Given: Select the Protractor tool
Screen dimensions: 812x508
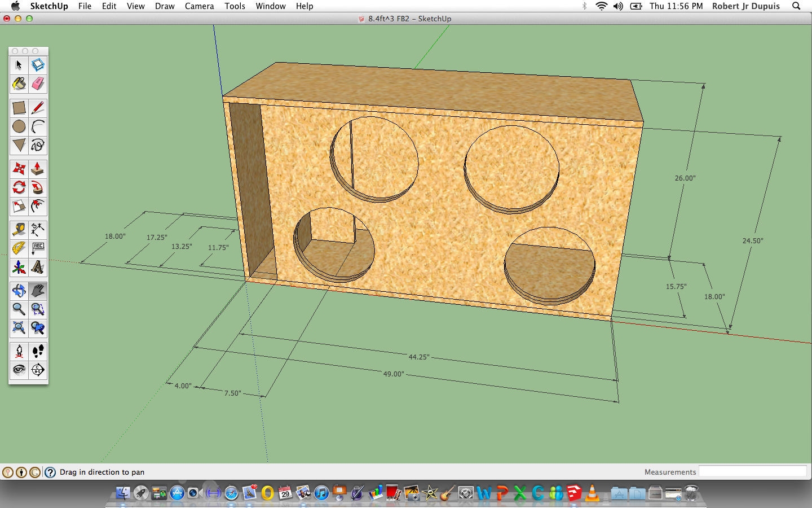Looking at the screenshot, I should [19, 248].
